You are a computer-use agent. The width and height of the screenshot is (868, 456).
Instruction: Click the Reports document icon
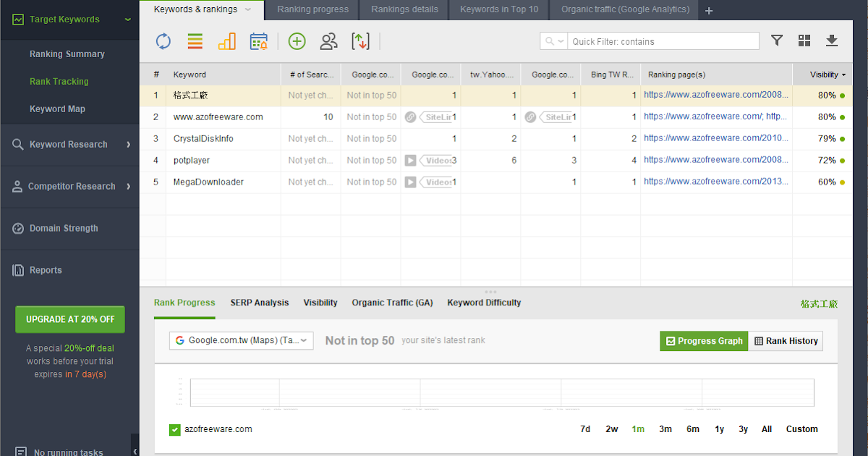click(18, 270)
